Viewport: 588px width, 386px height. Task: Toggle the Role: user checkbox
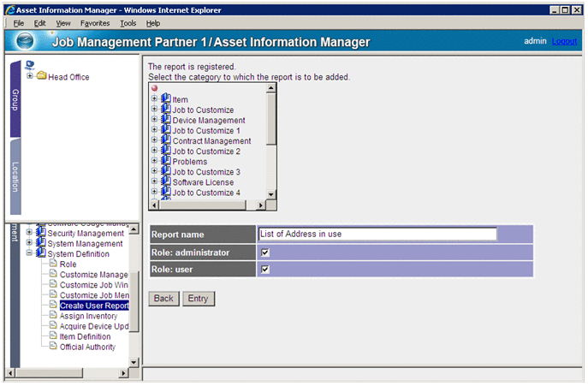pyautogui.click(x=265, y=270)
